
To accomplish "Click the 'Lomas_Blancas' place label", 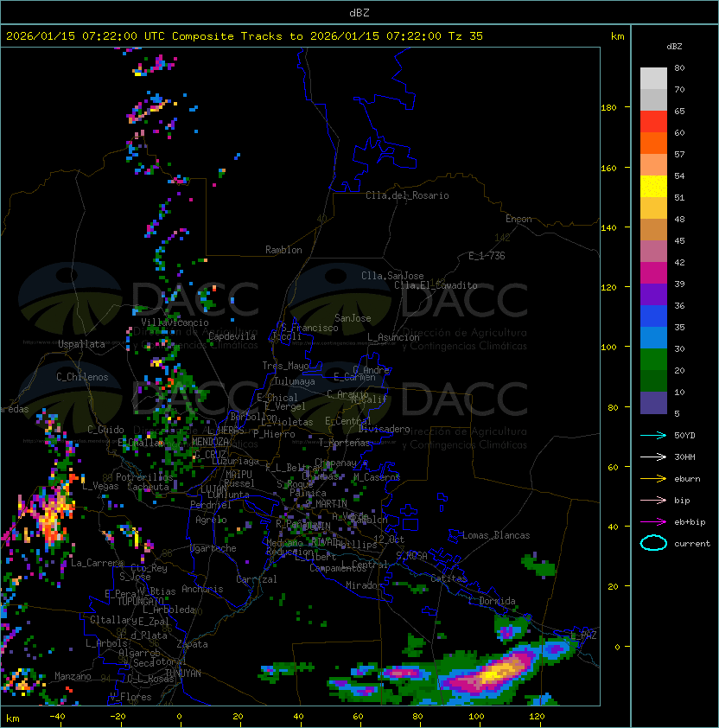I will click(x=496, y=535).
